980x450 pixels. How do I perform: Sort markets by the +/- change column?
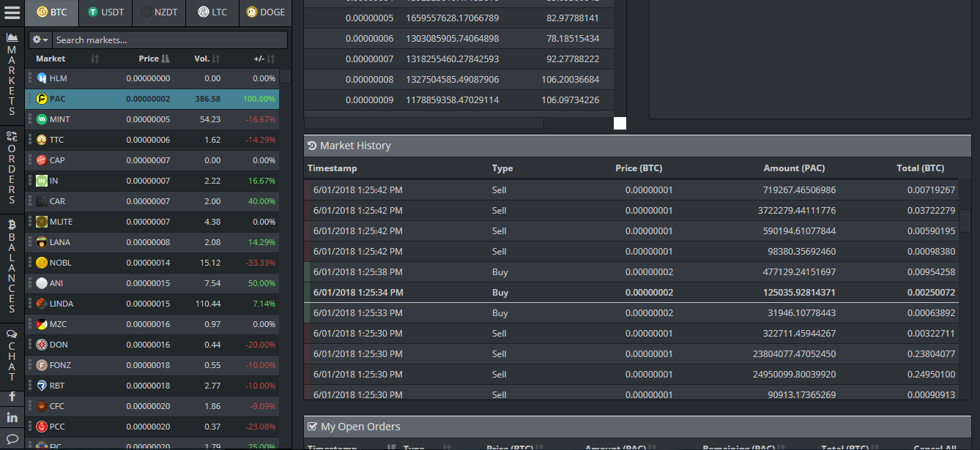click(264, 59)
